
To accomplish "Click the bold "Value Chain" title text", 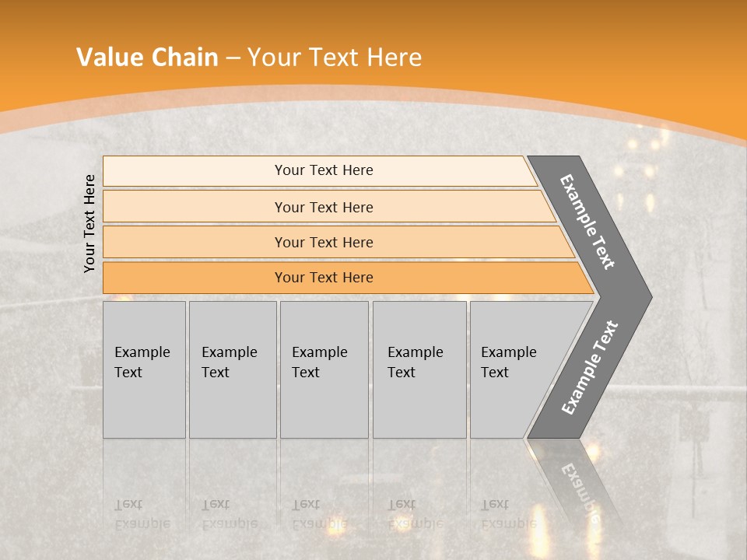I will pos(147,58).
